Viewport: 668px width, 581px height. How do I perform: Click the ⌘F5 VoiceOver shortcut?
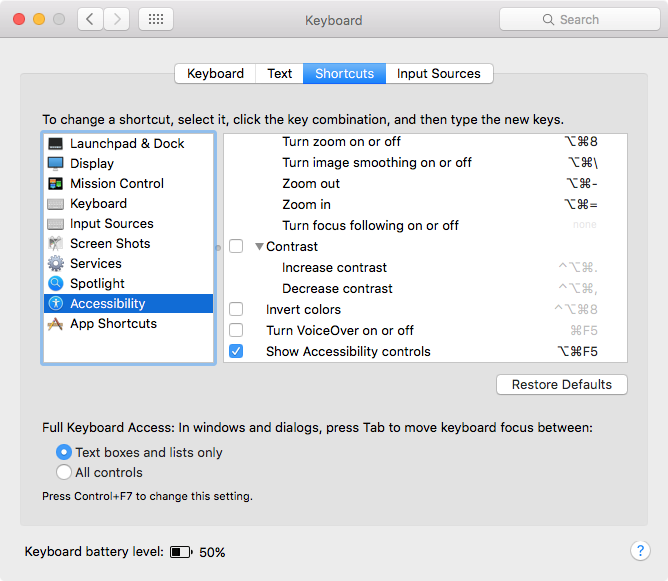click(x=584, y=331)
